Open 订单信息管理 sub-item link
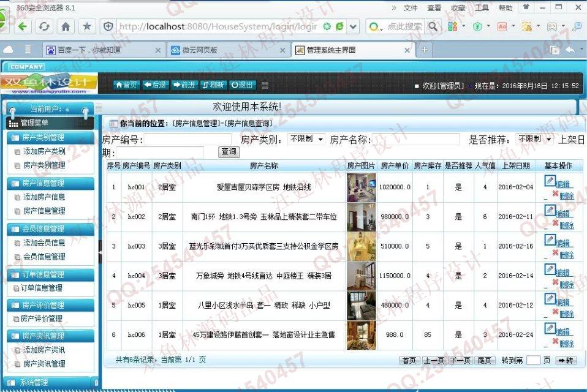The height and width of the screenshot is (392, 587). pos(41,288)
